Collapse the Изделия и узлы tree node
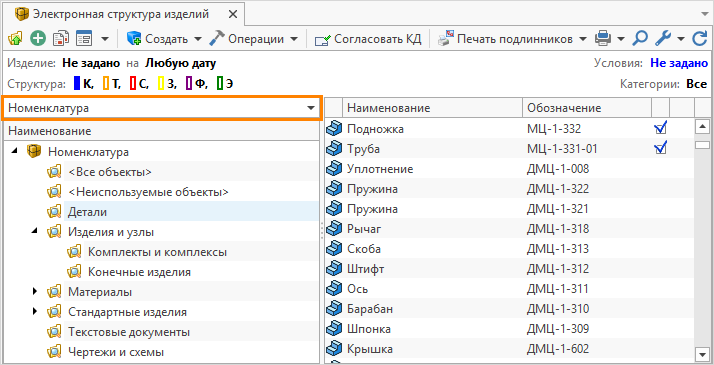 coord(35,232)
